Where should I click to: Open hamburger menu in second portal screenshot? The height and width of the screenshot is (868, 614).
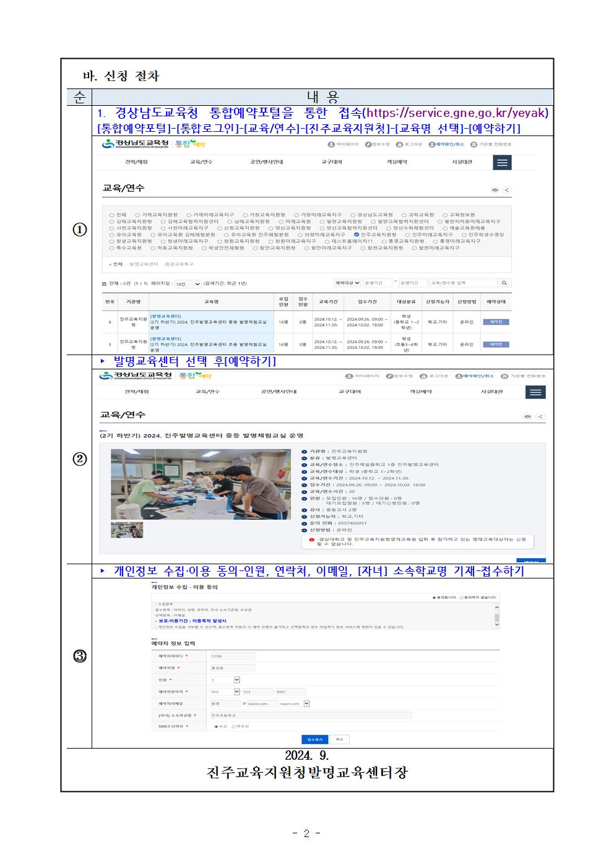click(535, 392)
